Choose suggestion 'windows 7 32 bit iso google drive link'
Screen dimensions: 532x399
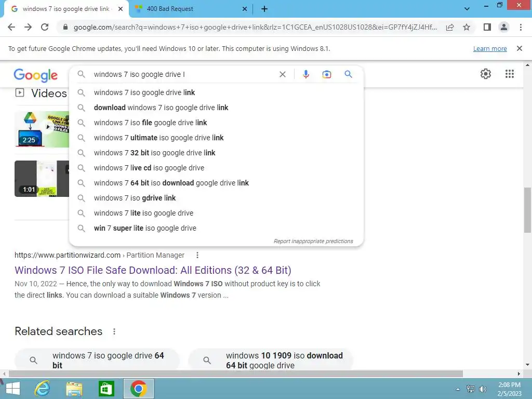pyautogui.click(x=216, y=153)
